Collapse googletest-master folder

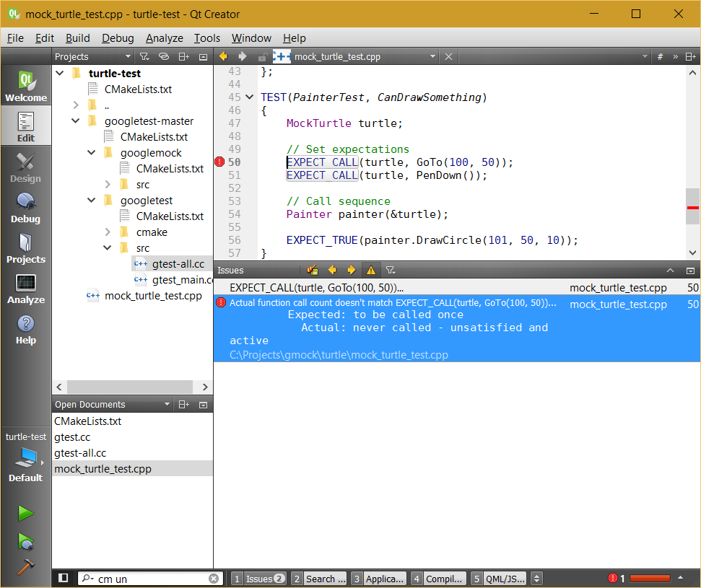(x=76, y=120)
